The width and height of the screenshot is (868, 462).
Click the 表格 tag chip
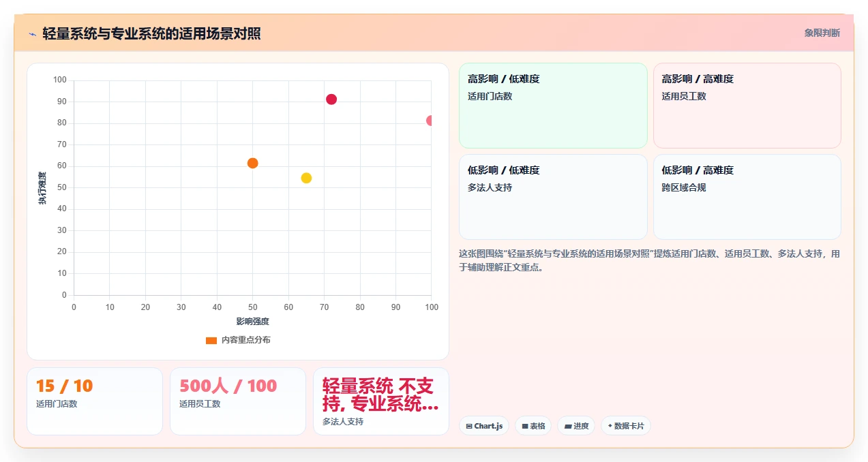coord(533,426)
